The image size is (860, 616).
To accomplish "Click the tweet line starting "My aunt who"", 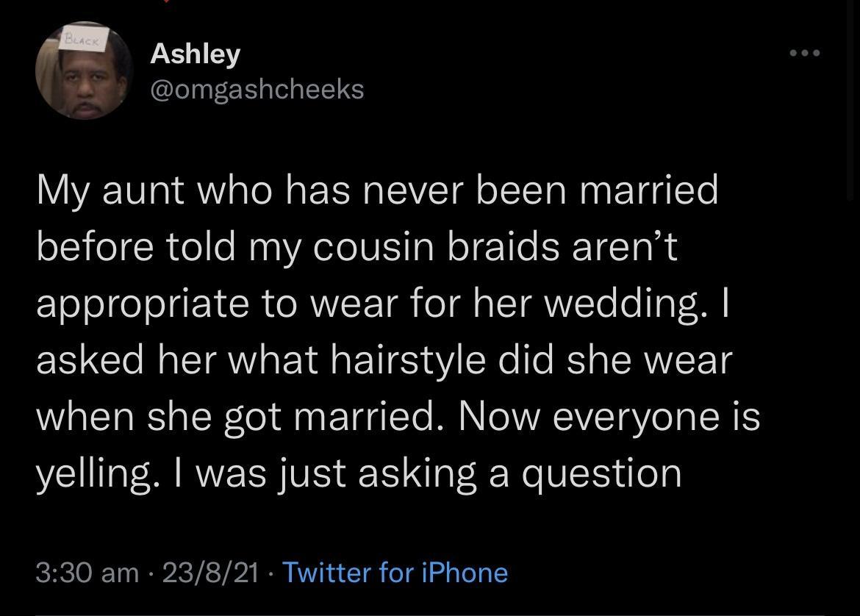I will coord(377,191).
